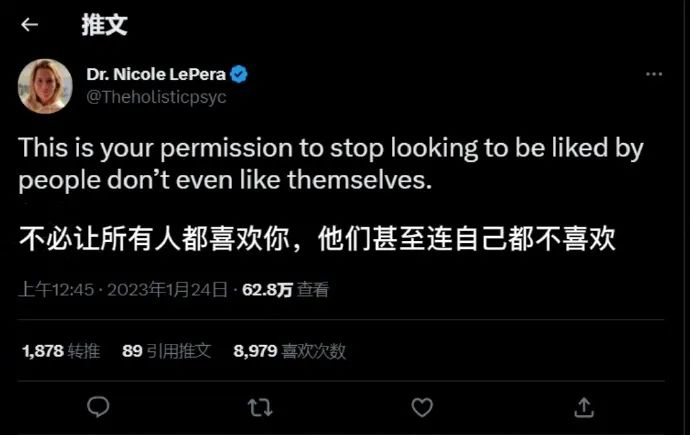Viewport: 690px width, 435px height.
Task: Go back using the left arrow
Action: click(x=29, y=25)
